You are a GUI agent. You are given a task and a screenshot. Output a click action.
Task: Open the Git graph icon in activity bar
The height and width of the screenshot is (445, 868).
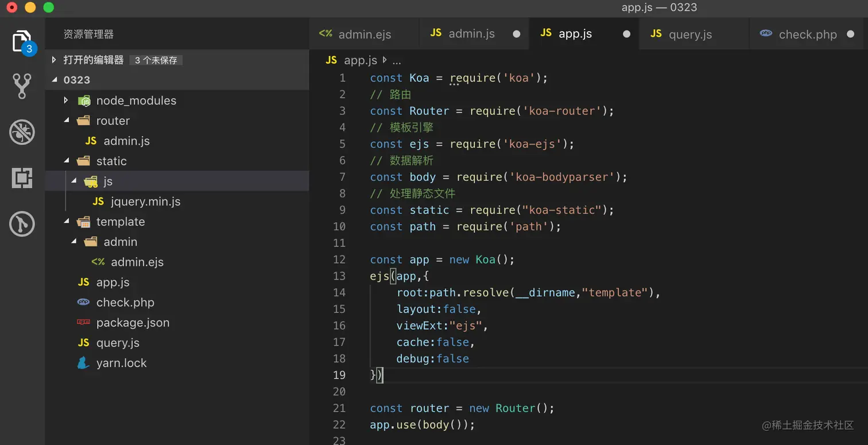pyautogui.click(x=22, y=224)
